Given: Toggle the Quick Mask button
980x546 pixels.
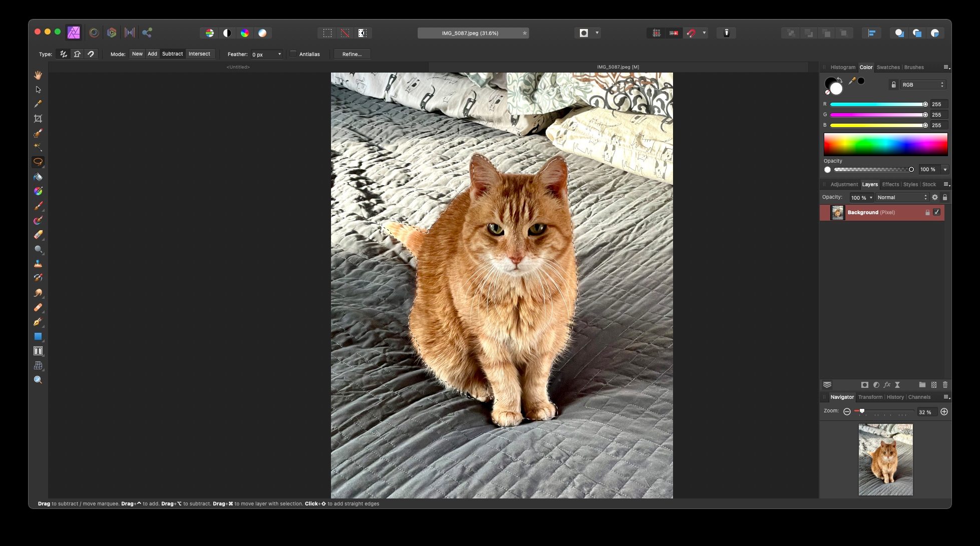Looking at the screenshot, I should coord(584,33).
